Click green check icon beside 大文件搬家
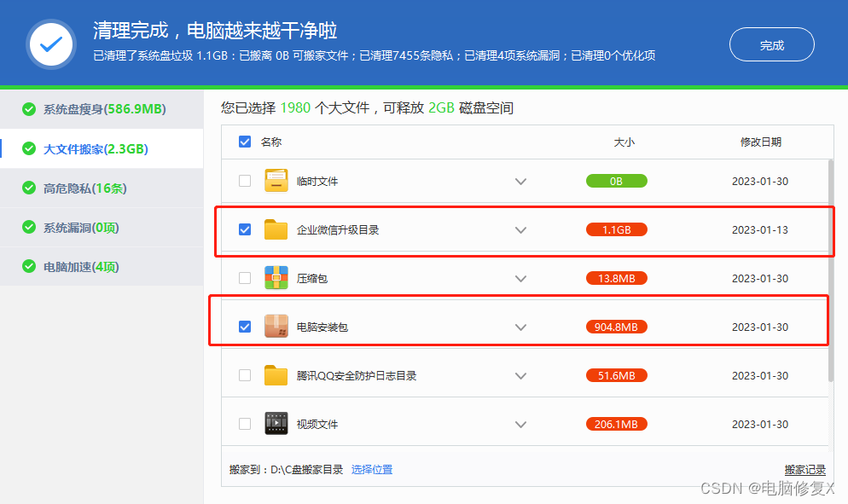 pyautogui.click(x=29, y=148)
